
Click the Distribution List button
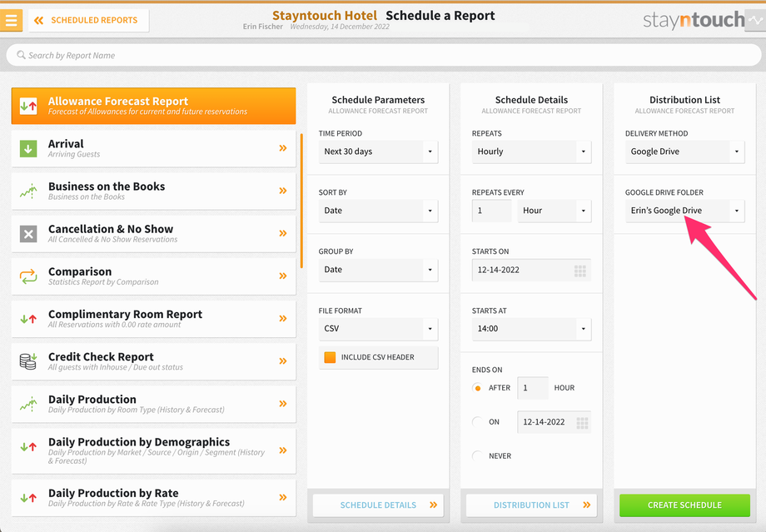coord(531,505)
